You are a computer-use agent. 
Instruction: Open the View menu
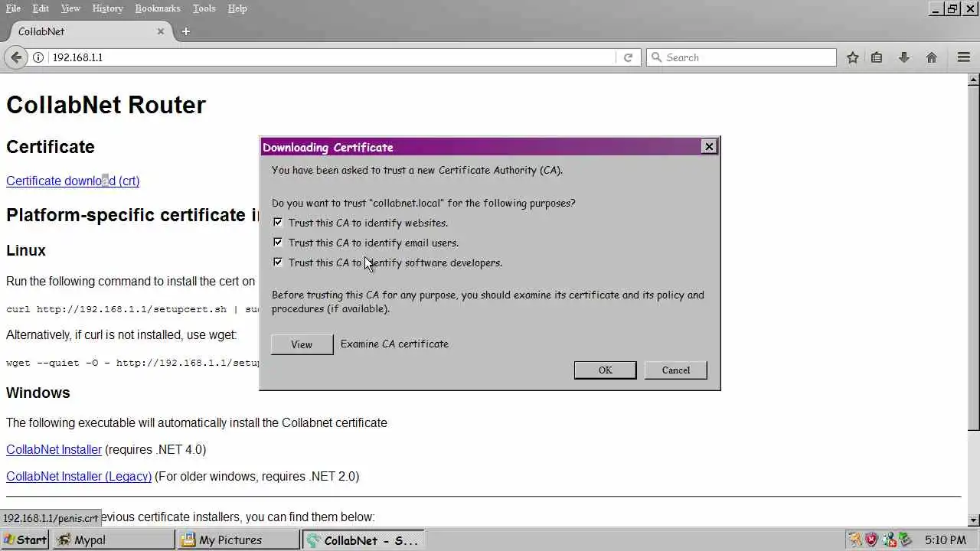pyautogui.click(x=70, y=8)
